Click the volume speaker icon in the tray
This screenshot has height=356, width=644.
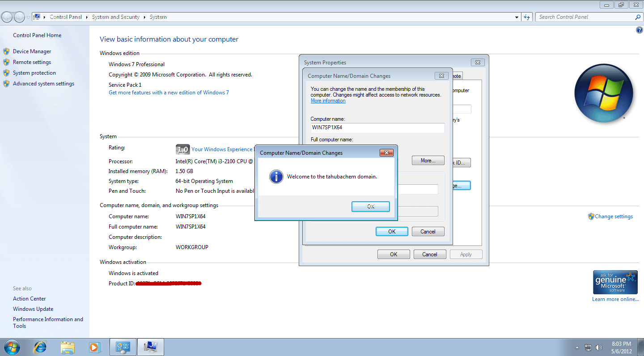click(x=599, y=348)
